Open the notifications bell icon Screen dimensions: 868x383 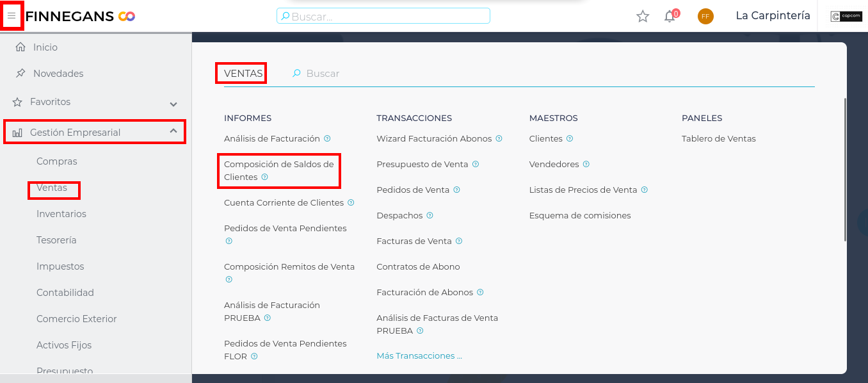[x=670, y=16]
